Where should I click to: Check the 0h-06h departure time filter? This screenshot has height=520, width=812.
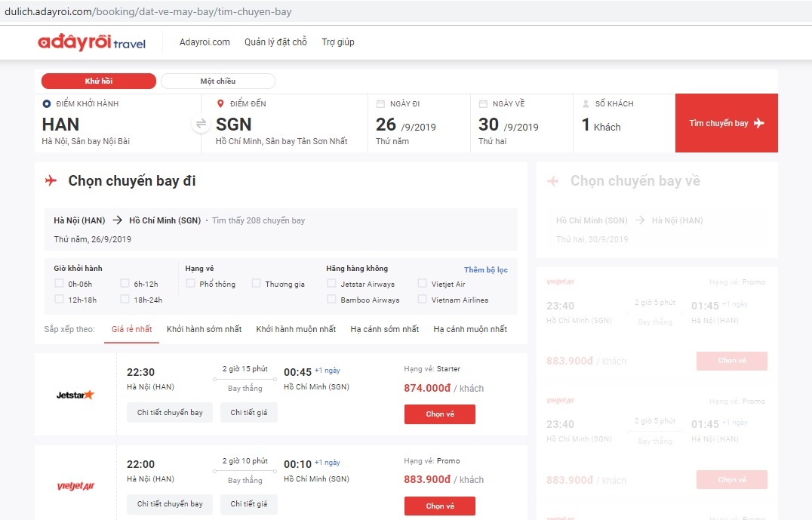pos(57,284)
